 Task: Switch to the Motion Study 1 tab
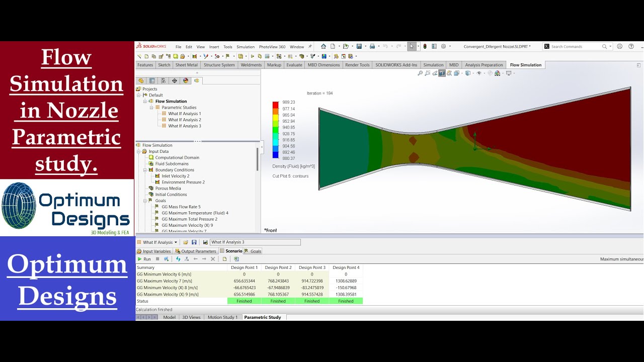click(x=222, y=317)
